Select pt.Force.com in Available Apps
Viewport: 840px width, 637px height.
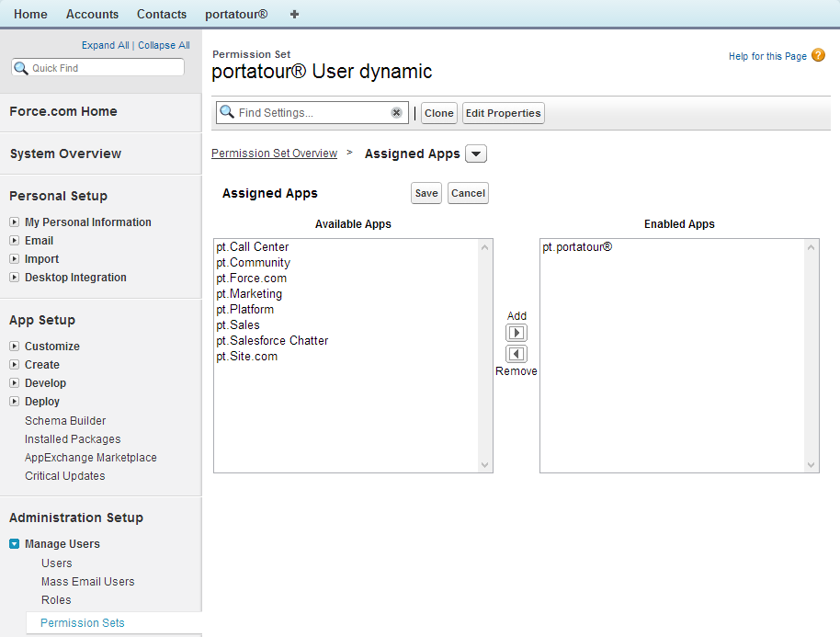[251, 278]
